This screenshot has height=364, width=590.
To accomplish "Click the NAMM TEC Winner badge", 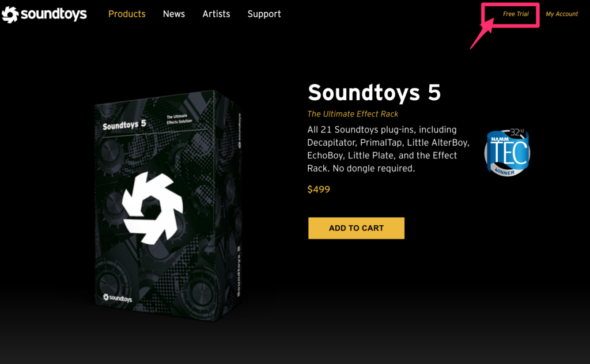I will click(x=507, y=152).
